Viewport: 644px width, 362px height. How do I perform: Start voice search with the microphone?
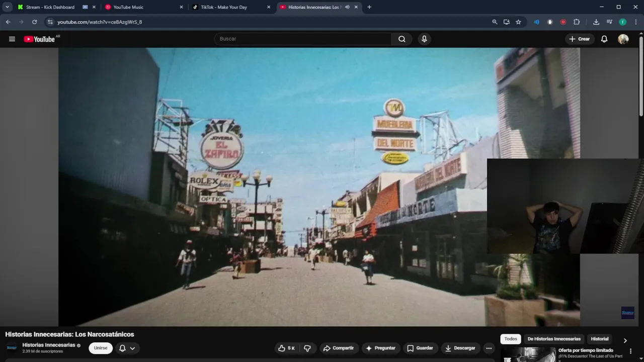coord(424,39)
